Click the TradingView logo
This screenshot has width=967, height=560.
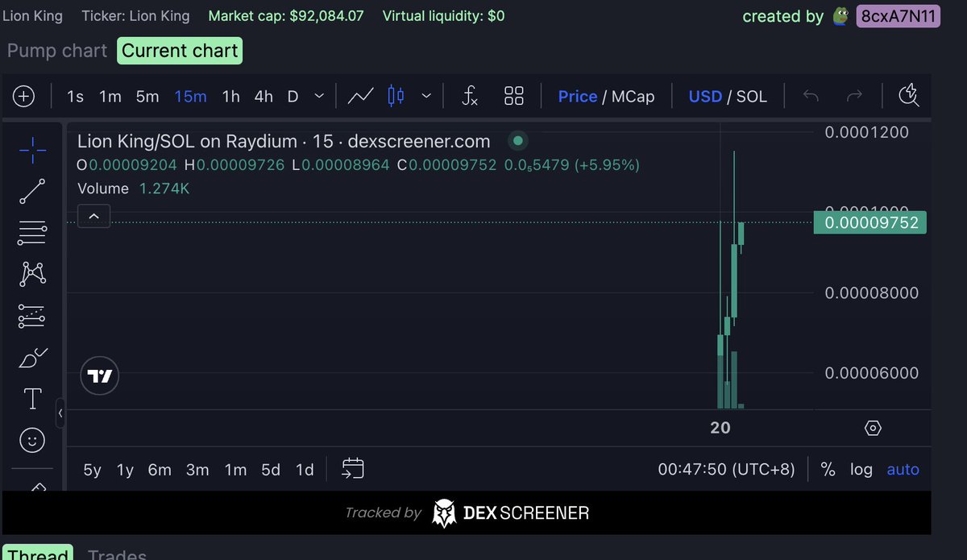point(100,376)
